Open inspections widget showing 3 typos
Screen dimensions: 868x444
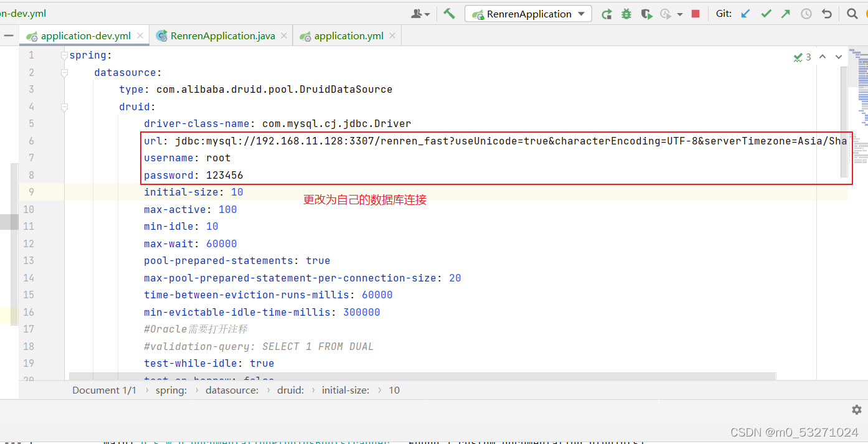coord(802,57)
